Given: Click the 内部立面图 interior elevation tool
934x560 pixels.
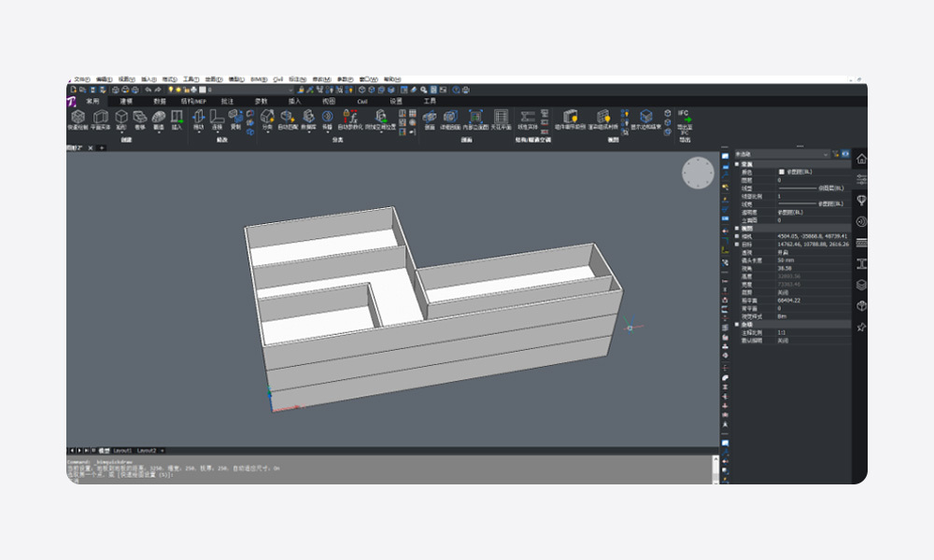Looking at the screenshot, I should tap(475, 119).
